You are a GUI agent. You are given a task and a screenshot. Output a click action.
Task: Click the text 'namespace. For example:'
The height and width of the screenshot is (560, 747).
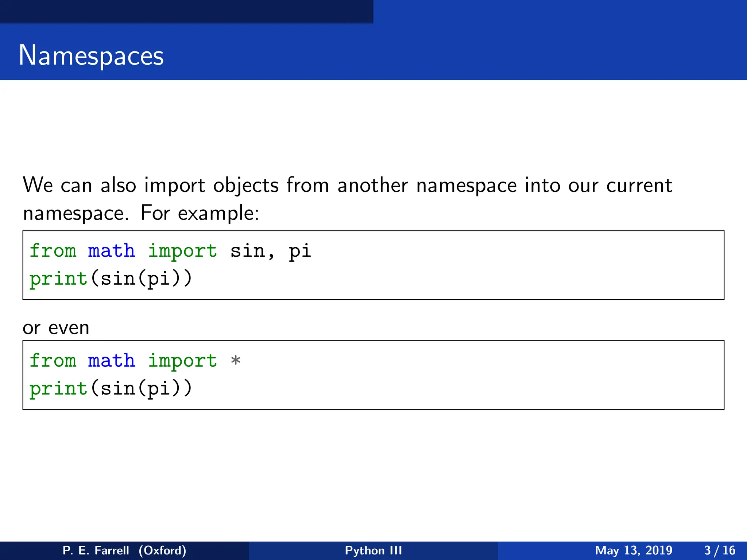click(x=141, y=213)
